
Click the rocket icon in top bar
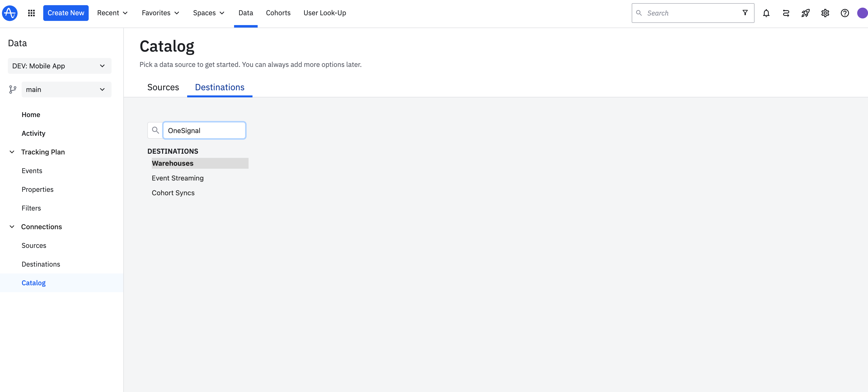[x=805, y=13]
